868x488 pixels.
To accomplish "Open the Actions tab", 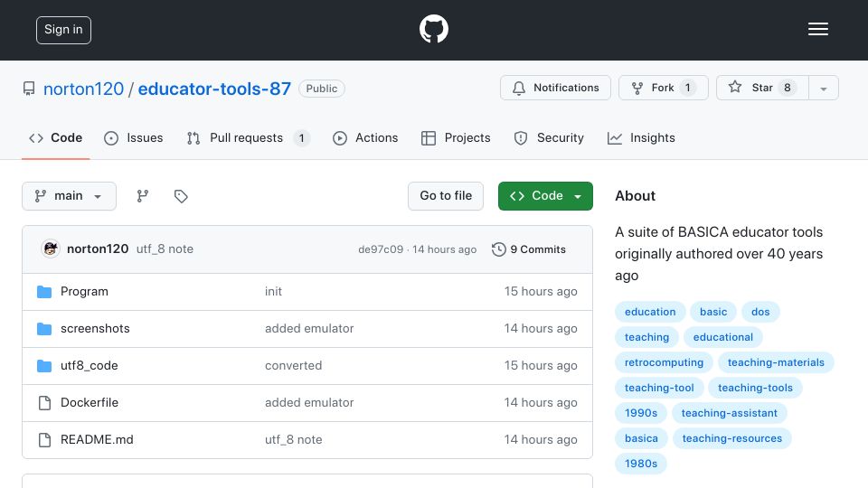I will pos(365,137).
